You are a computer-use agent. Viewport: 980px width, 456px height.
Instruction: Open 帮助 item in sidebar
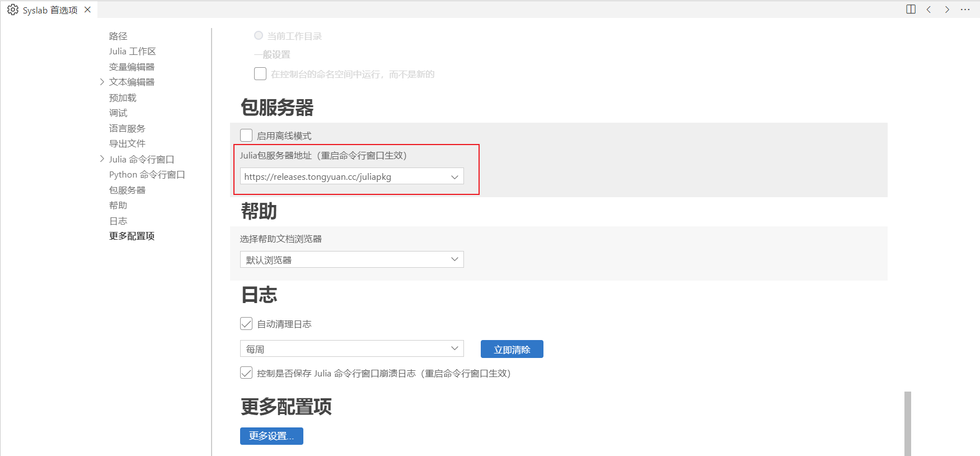[118, 205]
